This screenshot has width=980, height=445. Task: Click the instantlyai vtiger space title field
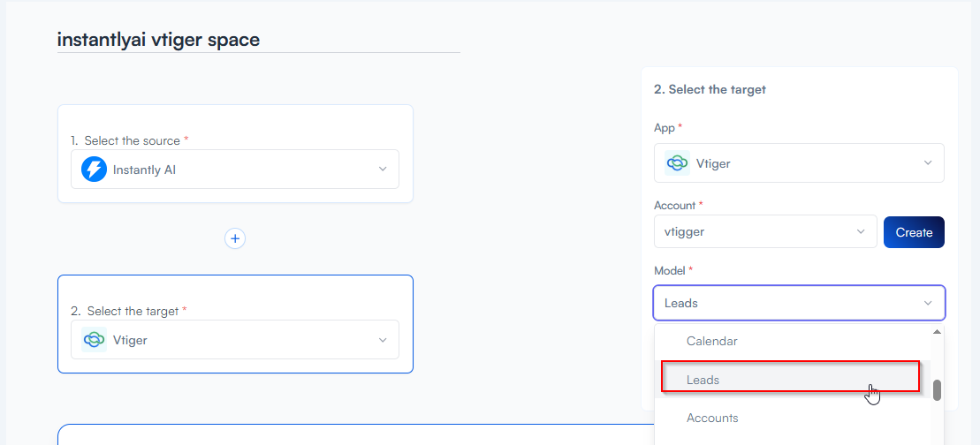point(258,40)
